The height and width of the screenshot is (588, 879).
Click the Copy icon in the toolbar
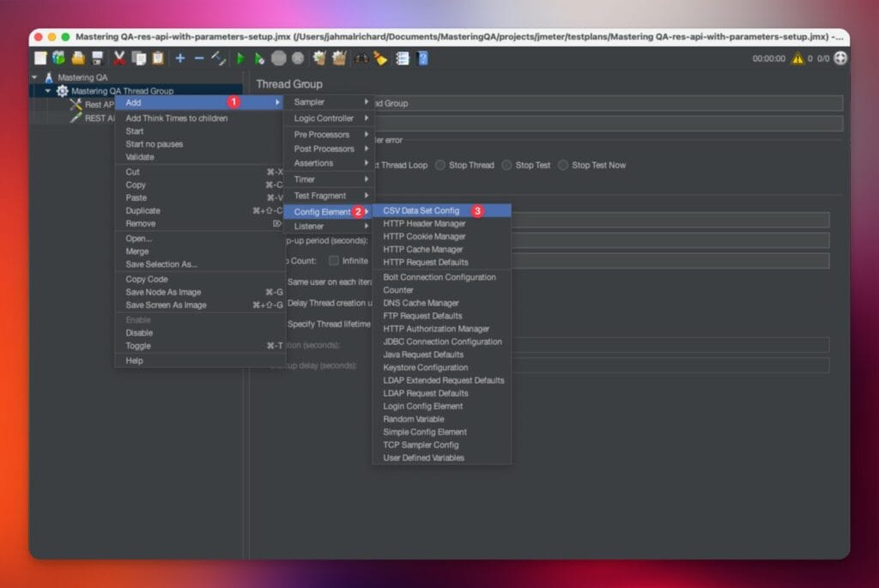click(x=138, y=58)
